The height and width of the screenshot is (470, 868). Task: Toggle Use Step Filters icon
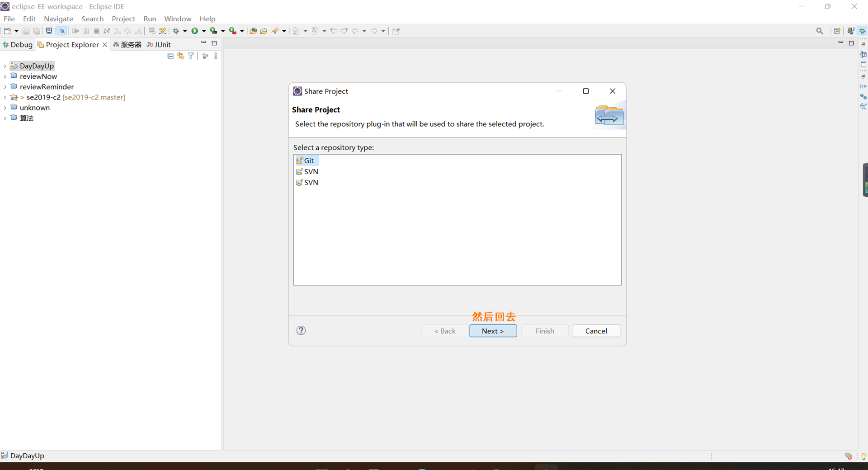click(163, 31)
